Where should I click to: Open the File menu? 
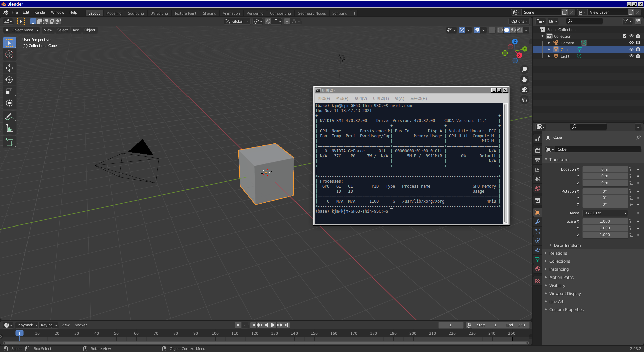click(x=15, y=12)
